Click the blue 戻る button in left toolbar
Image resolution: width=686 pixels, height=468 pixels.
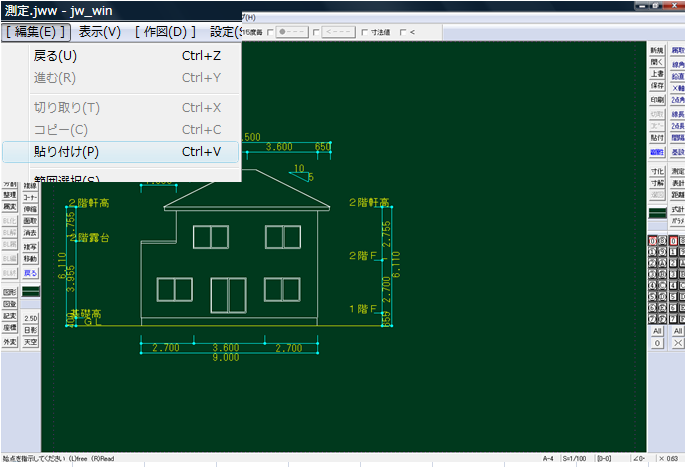coord(30,272)
